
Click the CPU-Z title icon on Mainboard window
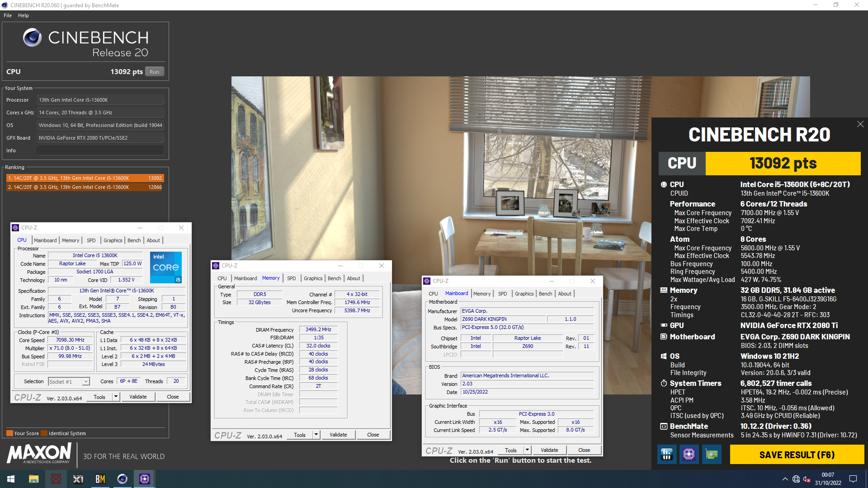pyautogui.click(x=427, y=281)
